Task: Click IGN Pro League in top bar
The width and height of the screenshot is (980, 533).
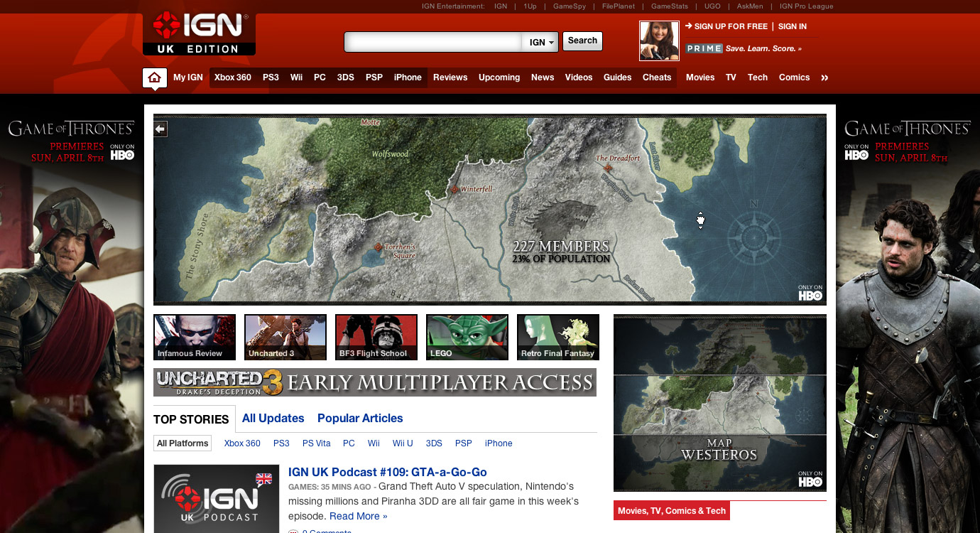Action: click(806, 6)
